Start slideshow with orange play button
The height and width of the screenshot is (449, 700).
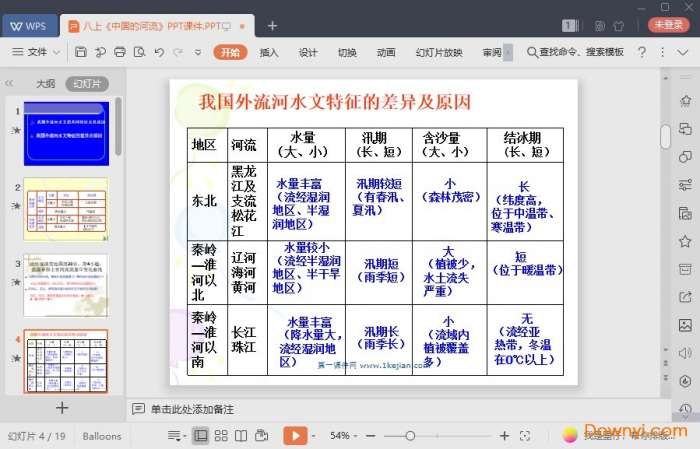coord(295,436)
